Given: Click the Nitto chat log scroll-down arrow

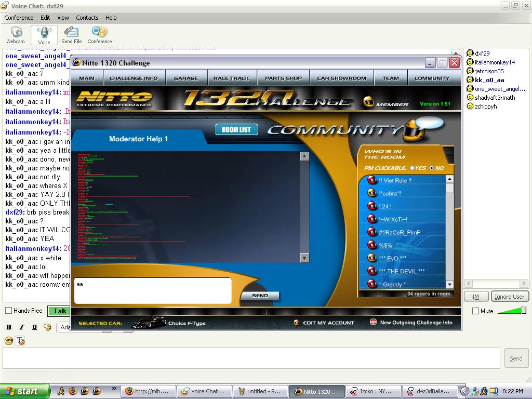Looking at the screenshot, I should click(304, 258).
